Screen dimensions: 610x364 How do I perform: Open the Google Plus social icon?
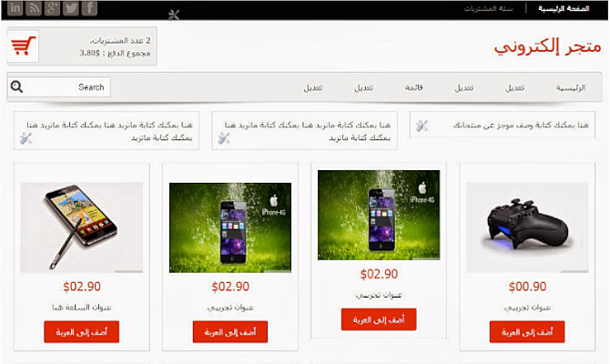52,8
